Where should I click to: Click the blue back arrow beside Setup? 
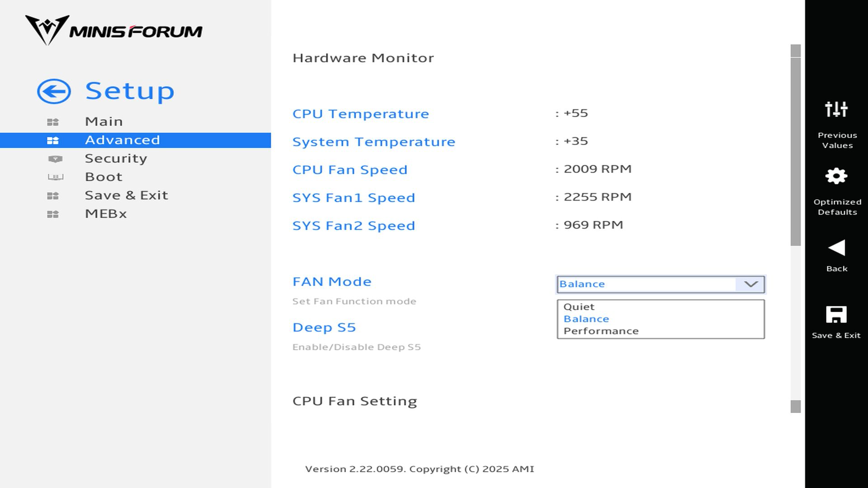click(54, 92)
